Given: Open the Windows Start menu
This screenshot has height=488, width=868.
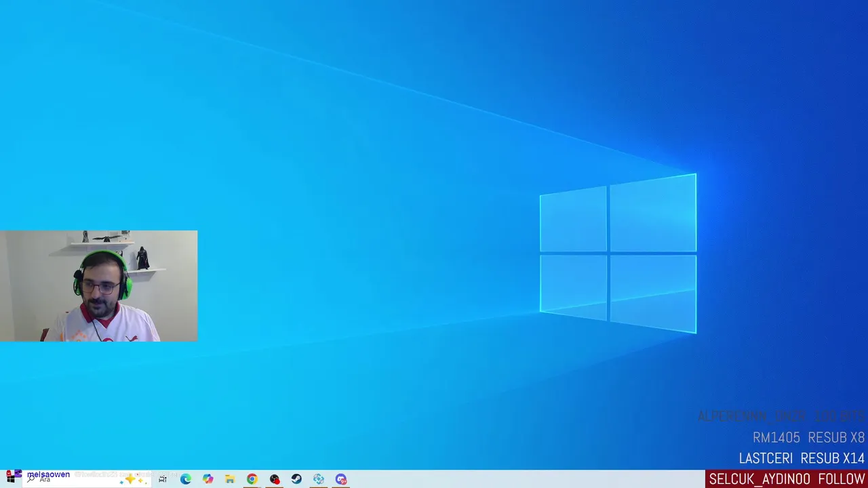Looking at the screenshot, I should pyautogui.click(x=10, y=479).
